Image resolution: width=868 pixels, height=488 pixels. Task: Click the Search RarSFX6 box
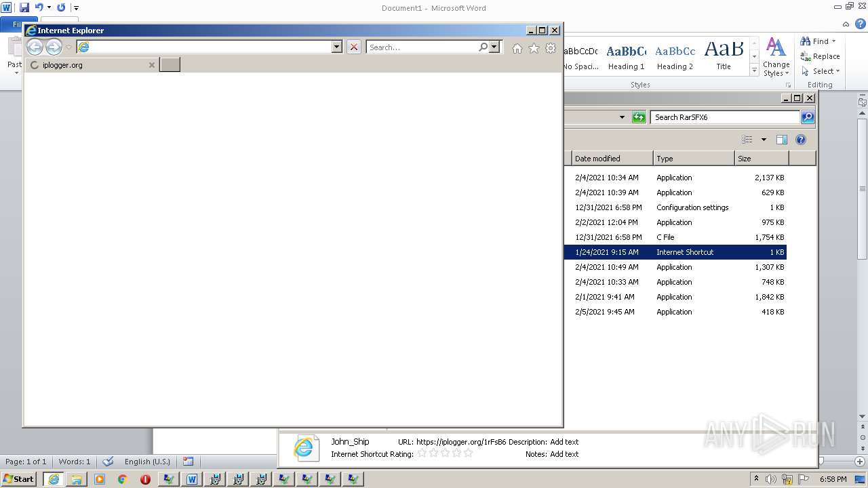[x=726, y=117]
